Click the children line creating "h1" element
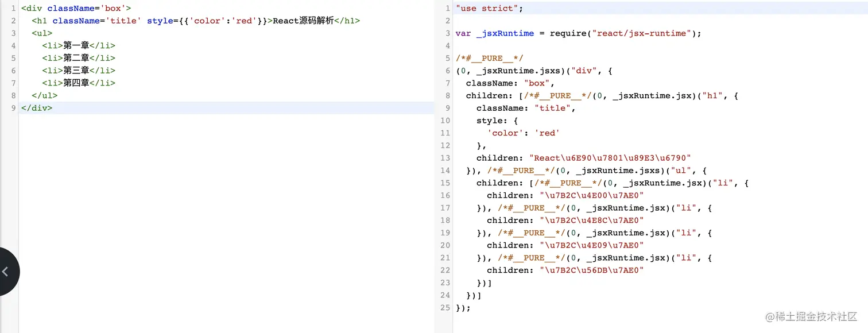The width and height of the screenshot is (868, 333). (x=602, y=95)
